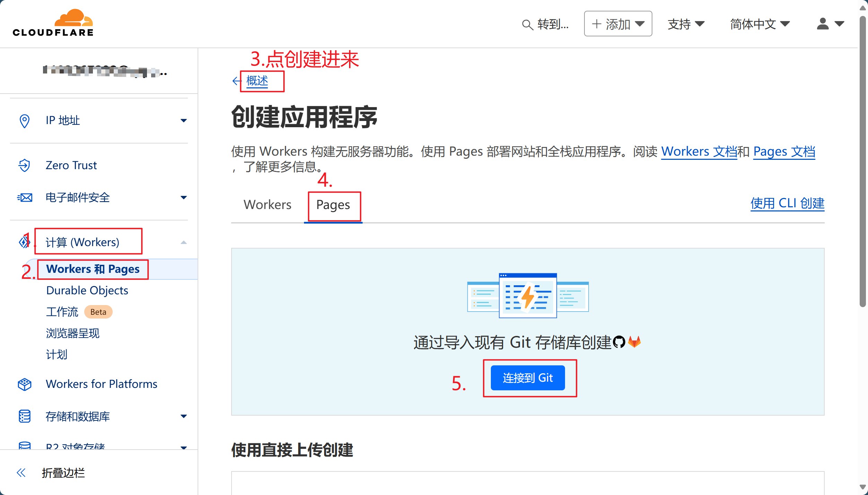Select the Pages tab
The width and height of the screenshot is (868, 495).
point(333,205)
